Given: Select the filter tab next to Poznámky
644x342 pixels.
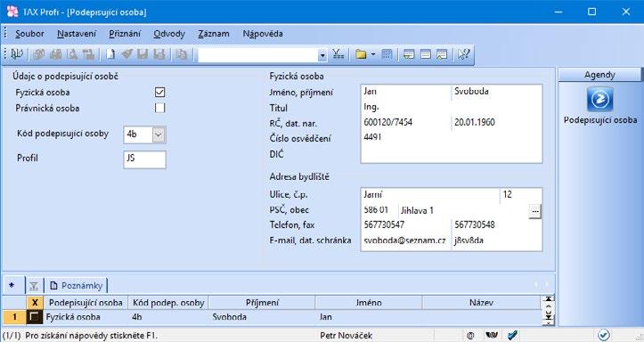Looking at the screenshot, I should click(34, 286).
